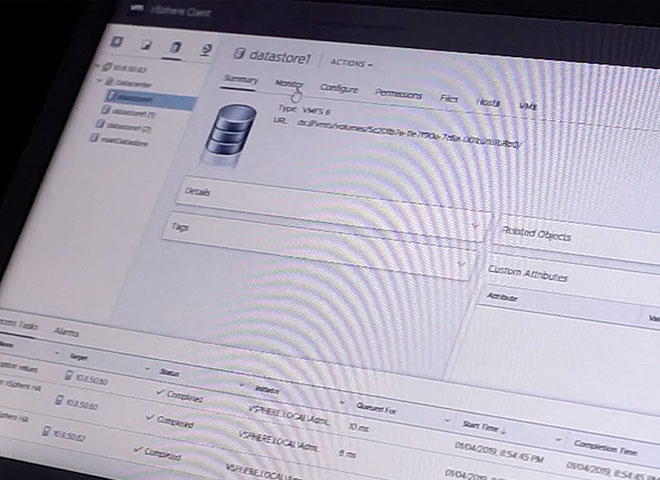Click the datastore URL text
Screen dimensions: 660x480
coord(410,133)
